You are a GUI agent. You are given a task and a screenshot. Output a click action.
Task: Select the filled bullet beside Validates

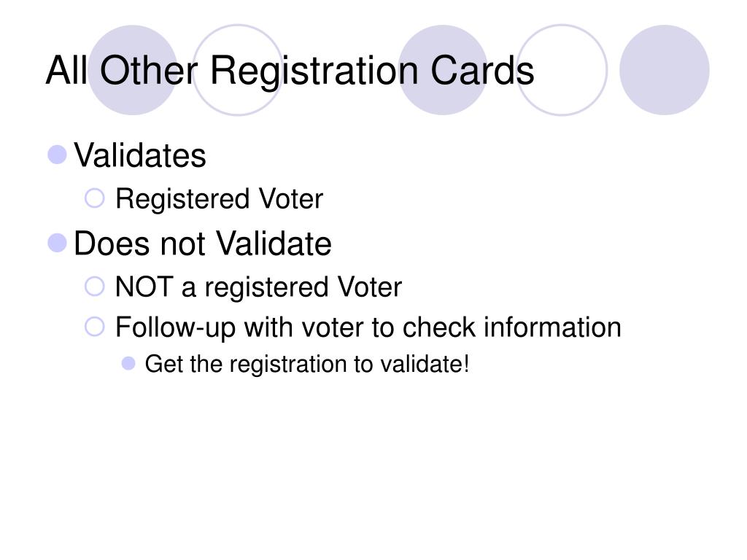pyautogui.click(x=57, y=155)
